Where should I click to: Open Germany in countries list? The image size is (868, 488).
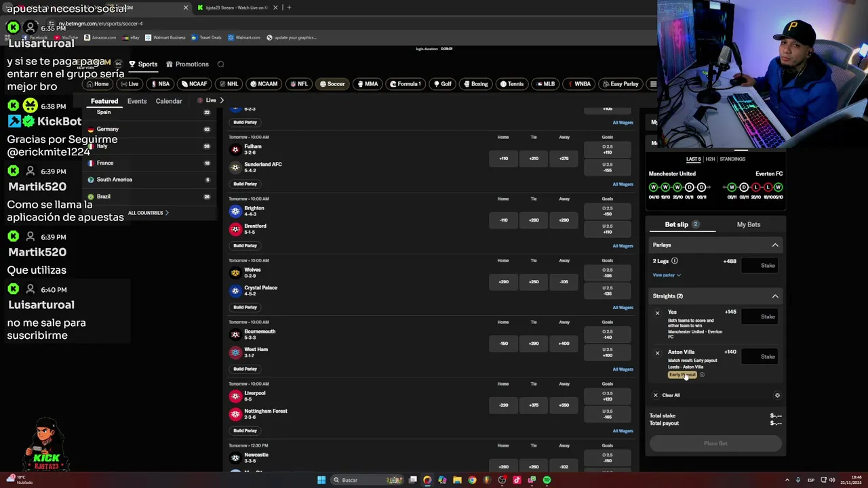(x=149, y=129)
